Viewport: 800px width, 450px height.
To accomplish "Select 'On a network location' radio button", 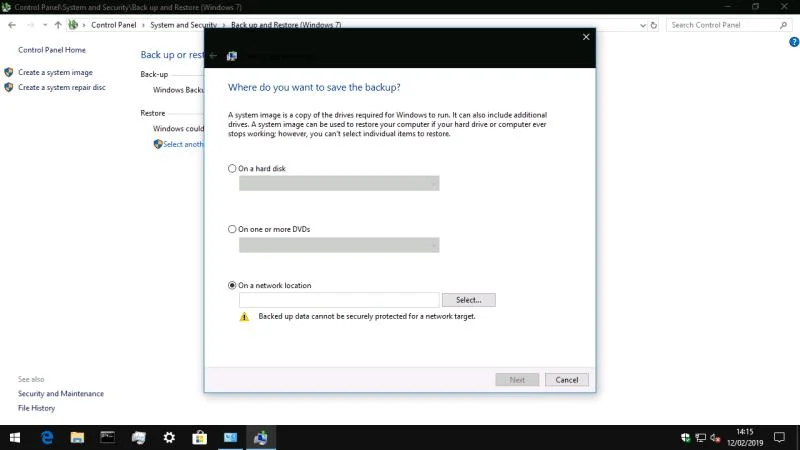I will [x=232, y=285].
